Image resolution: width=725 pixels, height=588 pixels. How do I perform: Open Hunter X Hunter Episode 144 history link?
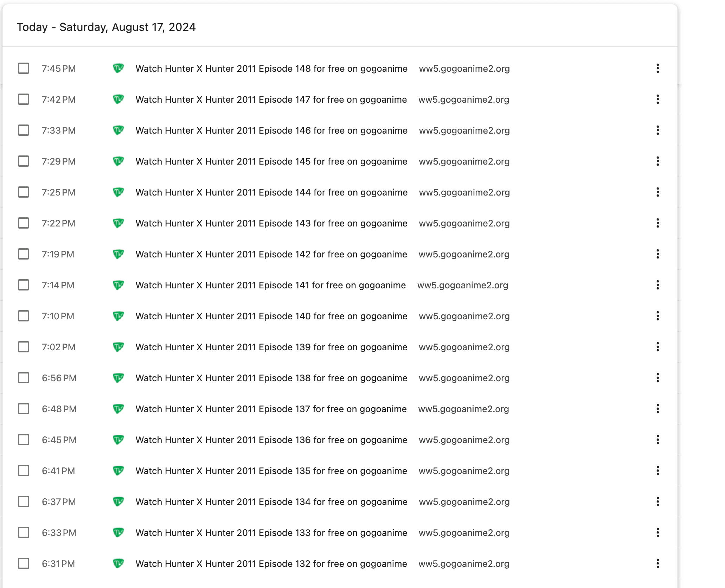pyautogui.click(x=271, y=192)
